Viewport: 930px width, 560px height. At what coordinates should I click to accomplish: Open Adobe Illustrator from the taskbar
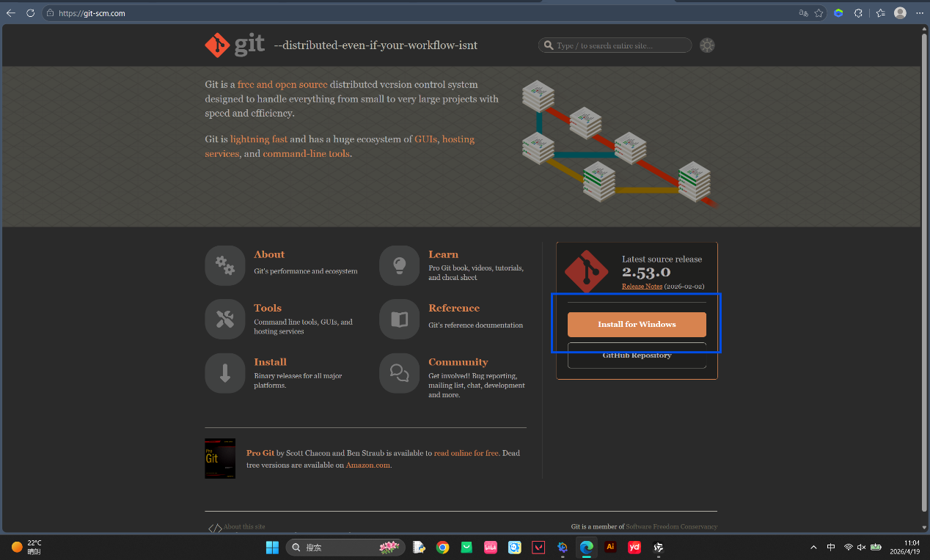tap(610, 547)
